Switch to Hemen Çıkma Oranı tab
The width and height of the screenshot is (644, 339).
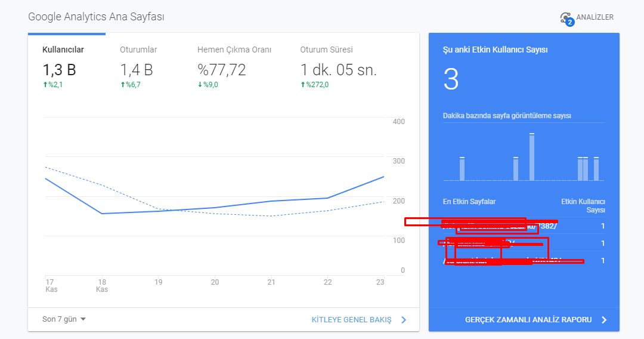[x=234, y=67]
